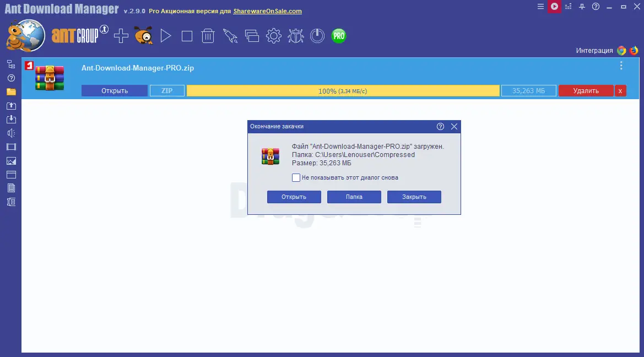Click the Firefox integration icon

click(x=634, y=51)
